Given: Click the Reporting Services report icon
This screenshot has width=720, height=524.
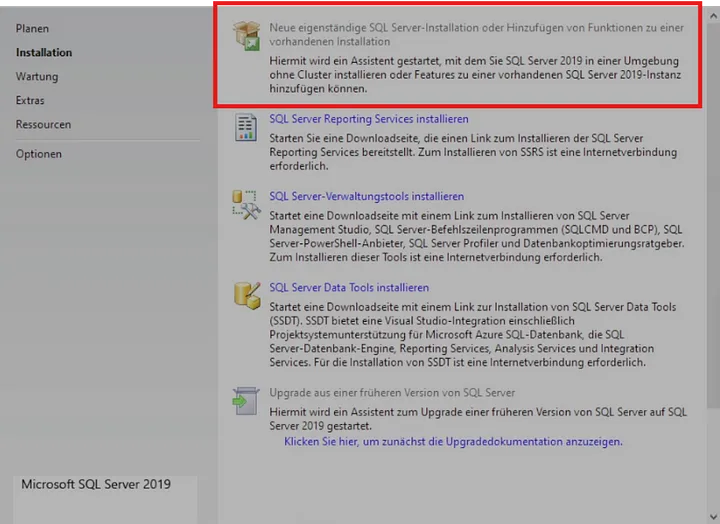Looking at the screenshot, I should (x=246, y=127).
